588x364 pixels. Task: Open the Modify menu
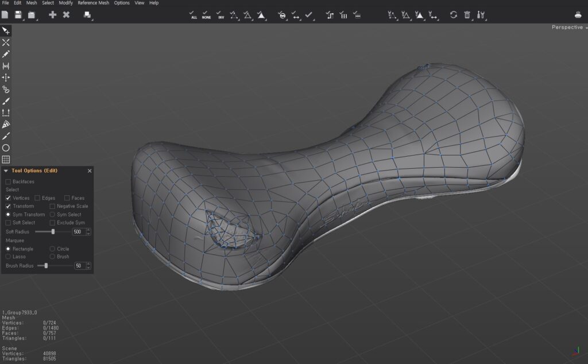(x=65, y=3)
